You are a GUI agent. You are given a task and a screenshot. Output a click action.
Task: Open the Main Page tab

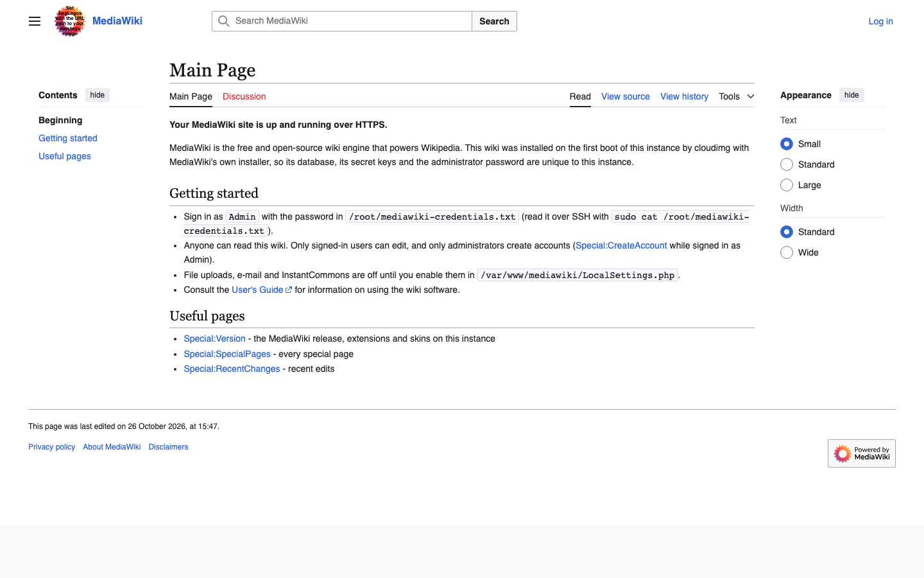pyautogui.click(x=191, y=96)
